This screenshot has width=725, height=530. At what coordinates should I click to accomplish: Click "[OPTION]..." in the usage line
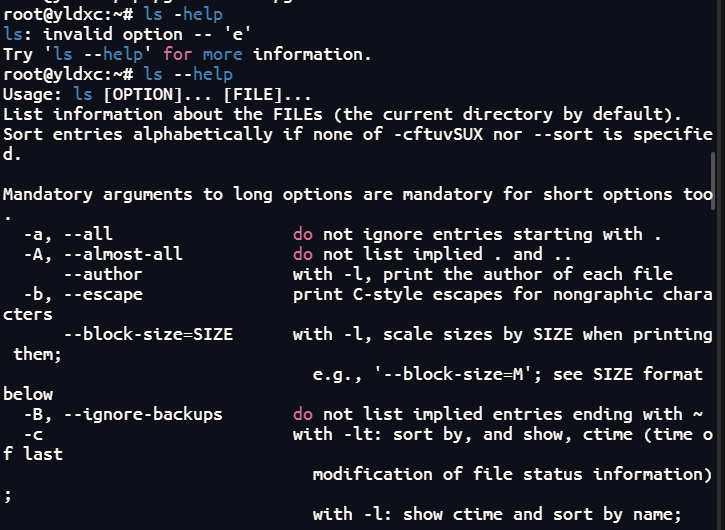[x=157, y=94]
